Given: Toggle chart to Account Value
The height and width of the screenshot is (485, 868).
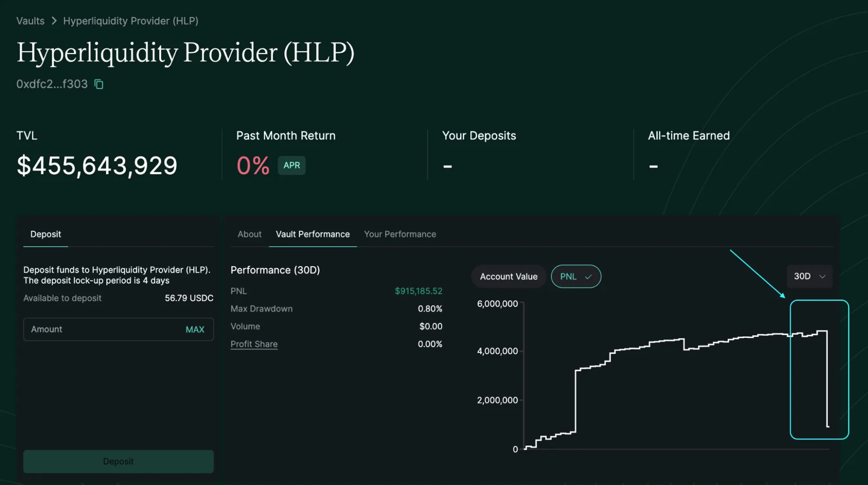Looking at the screenshot, I should [508, 277].
